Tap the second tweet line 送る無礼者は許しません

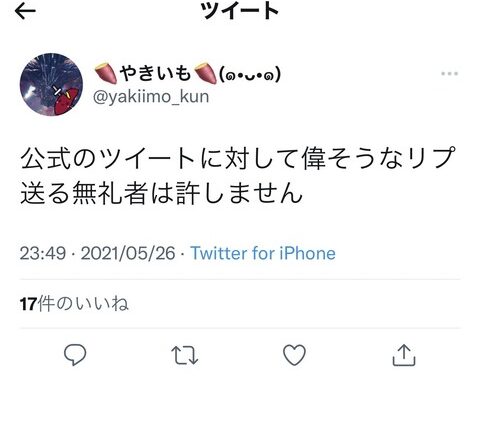[162, 193]
